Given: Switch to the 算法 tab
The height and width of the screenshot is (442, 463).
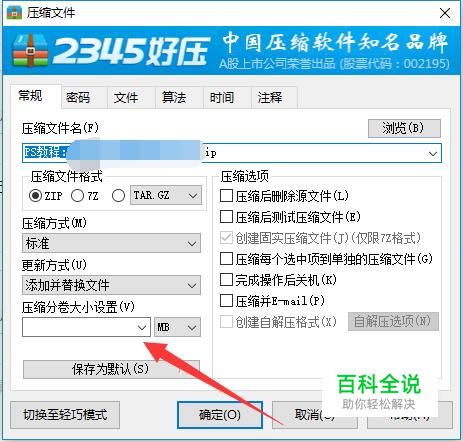Looking at the screenshot, I should click(x=174, y=97).
